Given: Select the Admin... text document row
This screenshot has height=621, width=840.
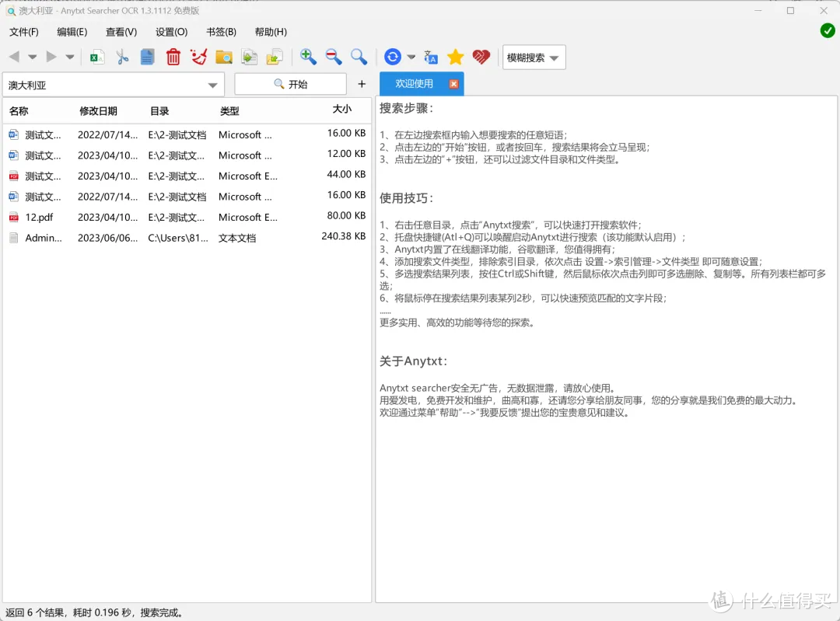Looking at the screenshot, I should [187, 239].
